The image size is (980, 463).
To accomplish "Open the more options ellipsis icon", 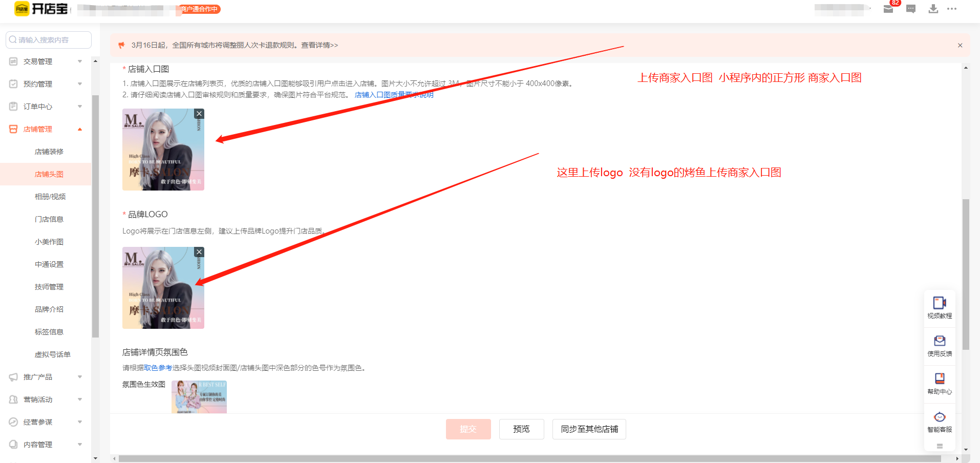I will coord(952,9).
